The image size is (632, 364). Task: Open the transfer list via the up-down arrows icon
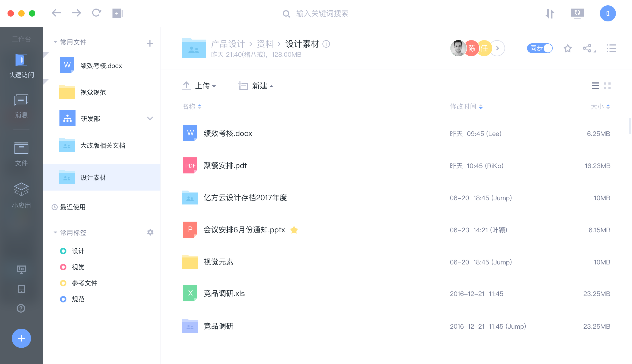tap(550, 13)
